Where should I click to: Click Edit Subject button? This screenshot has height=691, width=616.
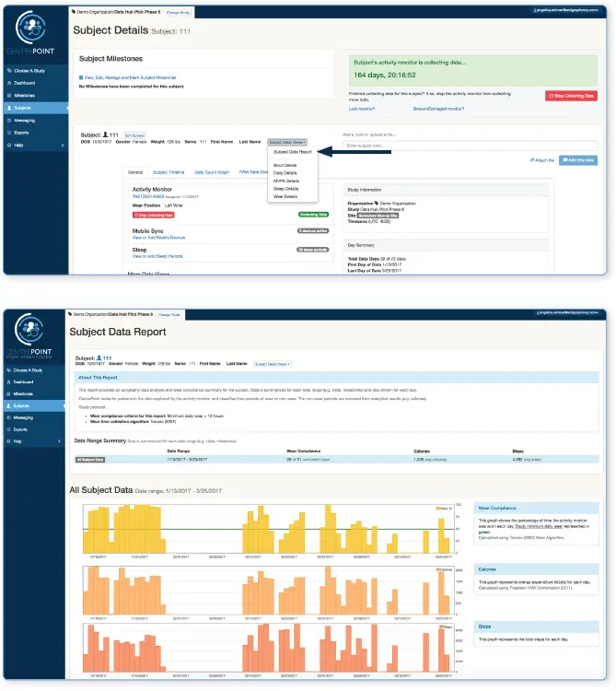click(134, 135)
